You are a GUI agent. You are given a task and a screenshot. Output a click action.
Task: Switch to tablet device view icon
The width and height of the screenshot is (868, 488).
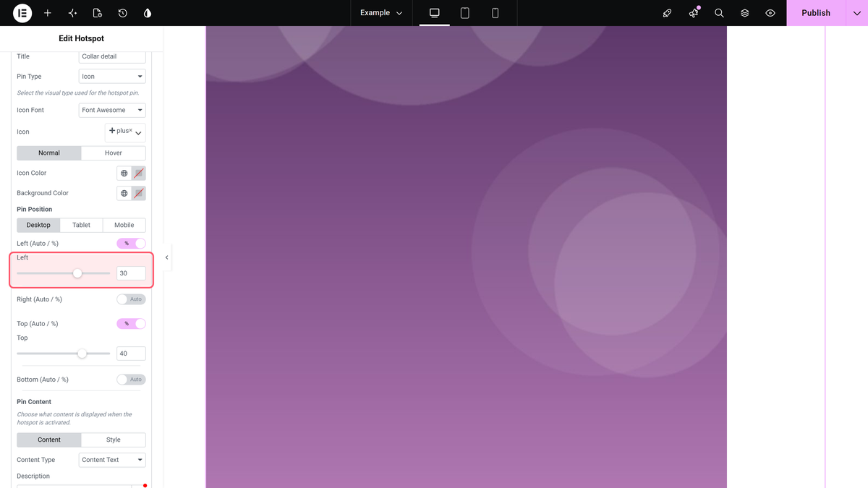(465, 13)
